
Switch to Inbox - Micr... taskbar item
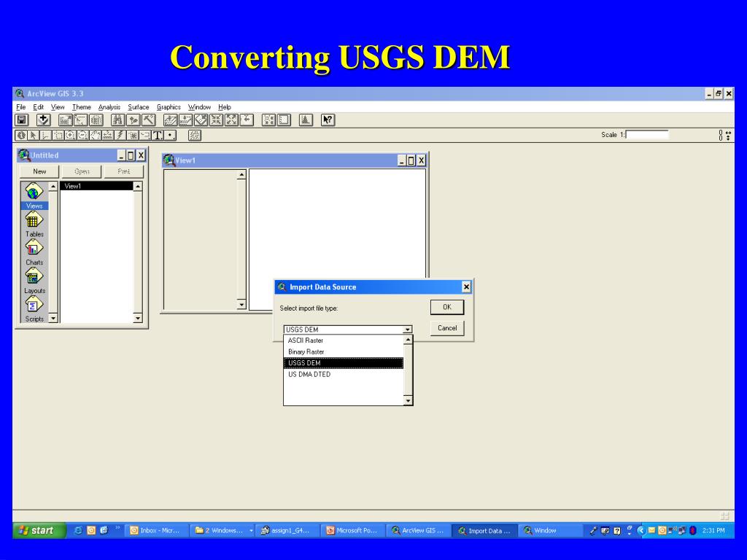(x=156, y=531)
